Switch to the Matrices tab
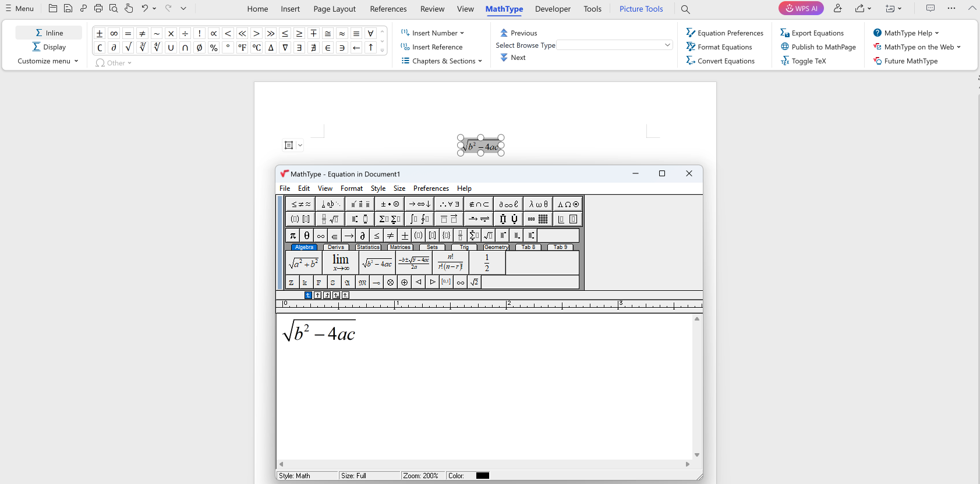The image size is (980, 484). 400,247
